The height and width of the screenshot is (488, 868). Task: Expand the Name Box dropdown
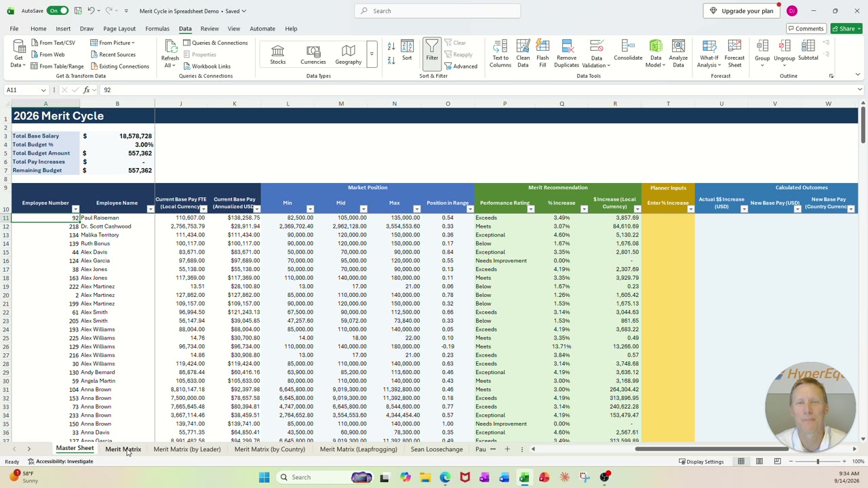(x=43, y=90)
